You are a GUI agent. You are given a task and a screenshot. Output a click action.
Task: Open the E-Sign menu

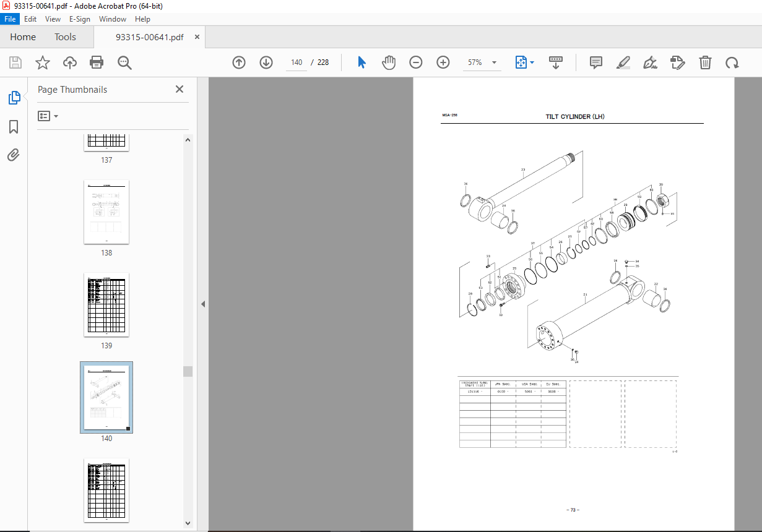80,19
